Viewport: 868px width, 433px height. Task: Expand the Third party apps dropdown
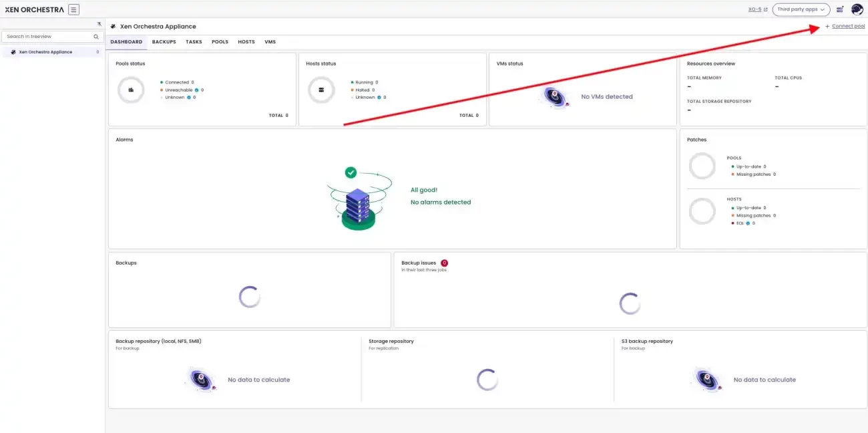pos(801,9)
